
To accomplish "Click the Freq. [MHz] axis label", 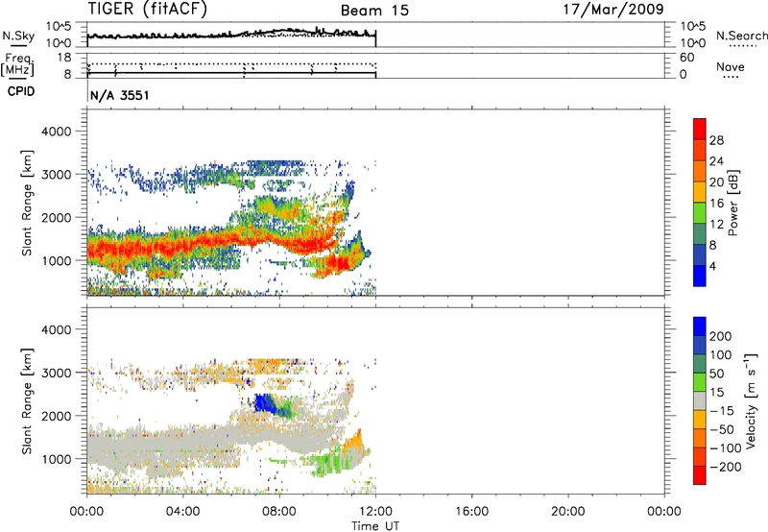I will coord(18,64).
